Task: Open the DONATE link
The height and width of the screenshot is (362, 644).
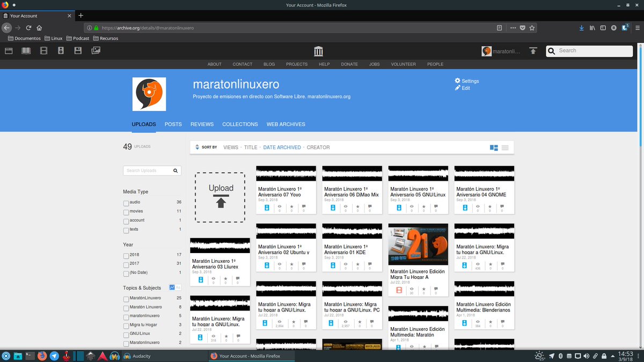Action: click(349, 64)
